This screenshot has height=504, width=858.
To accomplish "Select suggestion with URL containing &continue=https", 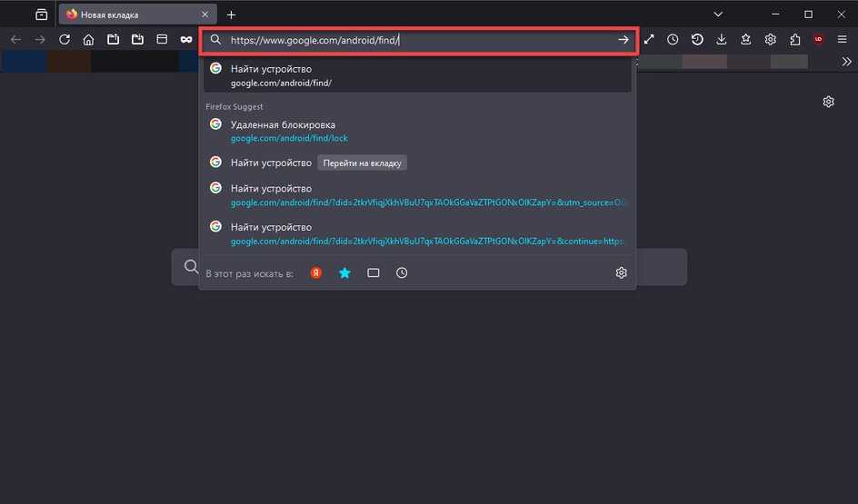I will pos(417,234).
